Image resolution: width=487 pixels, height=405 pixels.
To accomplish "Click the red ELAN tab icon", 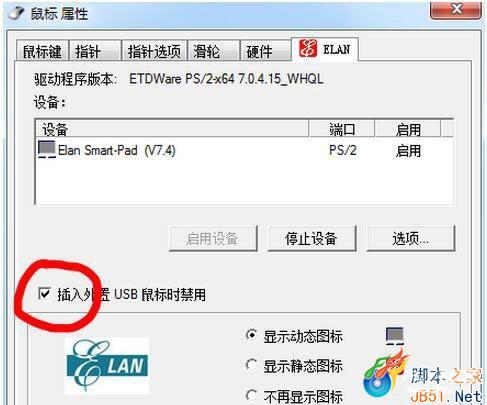I will [307, 48].
